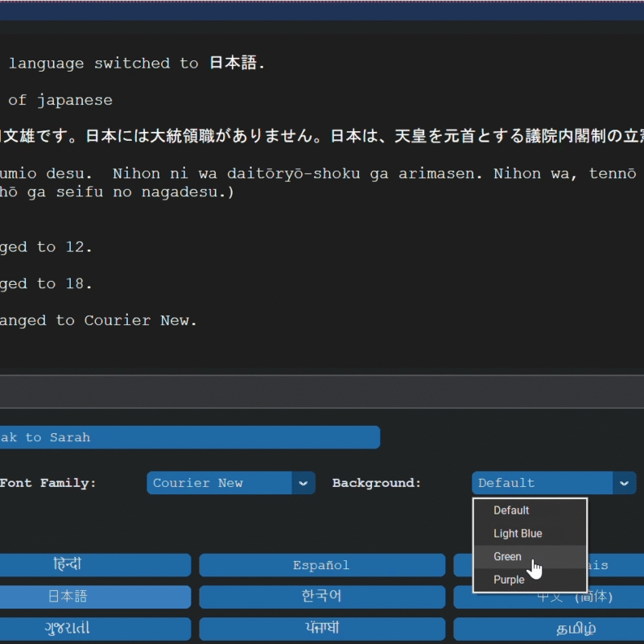Screen dimensions: 644x644
Task: Select Default in the open background list
Action: [511, 510]
